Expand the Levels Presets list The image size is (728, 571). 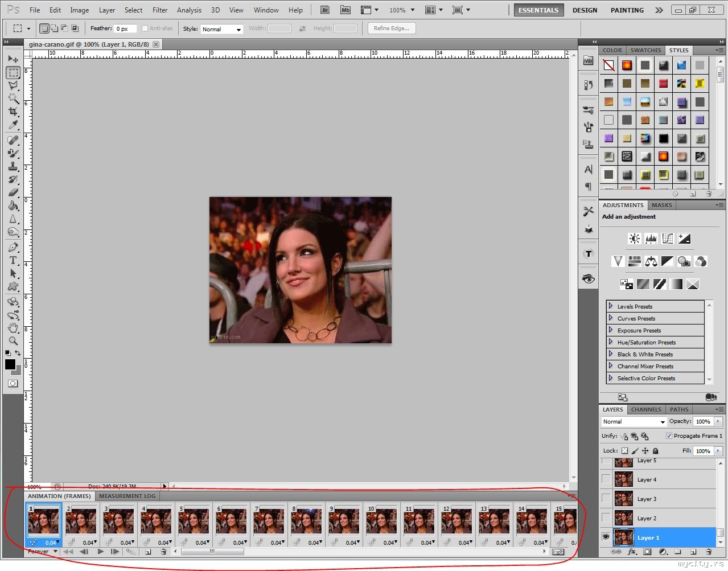tap(611, 306)
